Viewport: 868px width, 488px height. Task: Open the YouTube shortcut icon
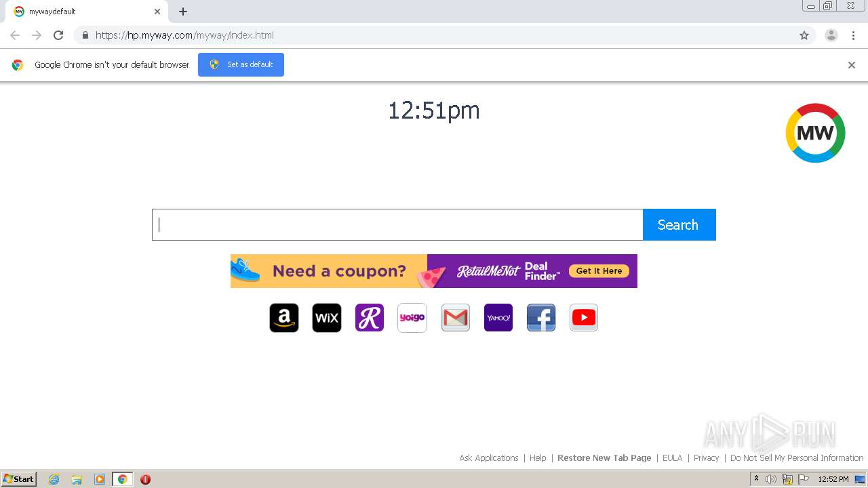584,318
